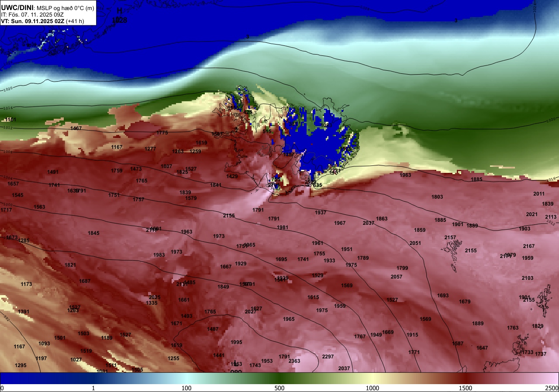
Task: Click the 1173 height value
Action: tap(26, 284)
